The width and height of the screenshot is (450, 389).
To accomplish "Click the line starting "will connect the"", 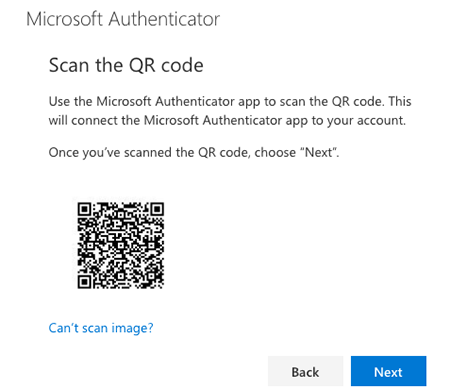I will click(x=227, y=121).
